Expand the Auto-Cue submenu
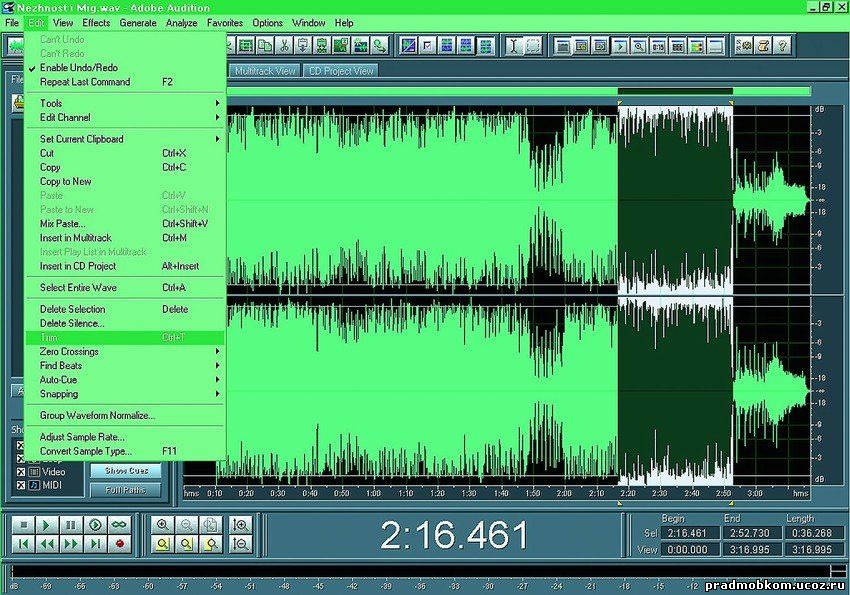 coord(125,379)
